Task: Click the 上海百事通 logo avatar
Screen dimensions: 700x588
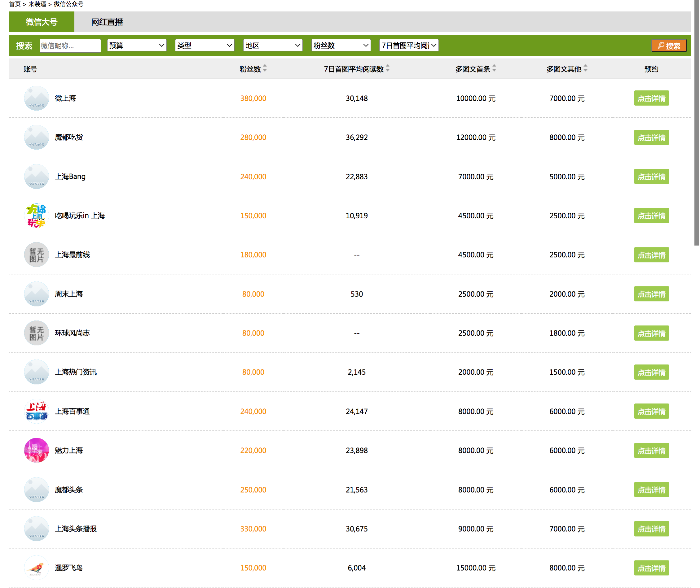Action: pos(36,411)
